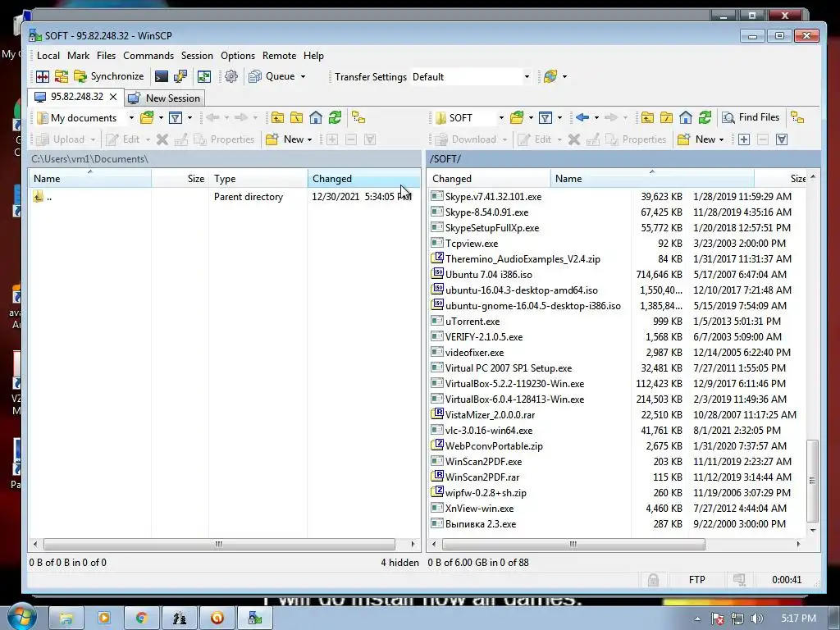Go to remote root directory icon
This screenshot has width=840, height=630.
point(666,118)
